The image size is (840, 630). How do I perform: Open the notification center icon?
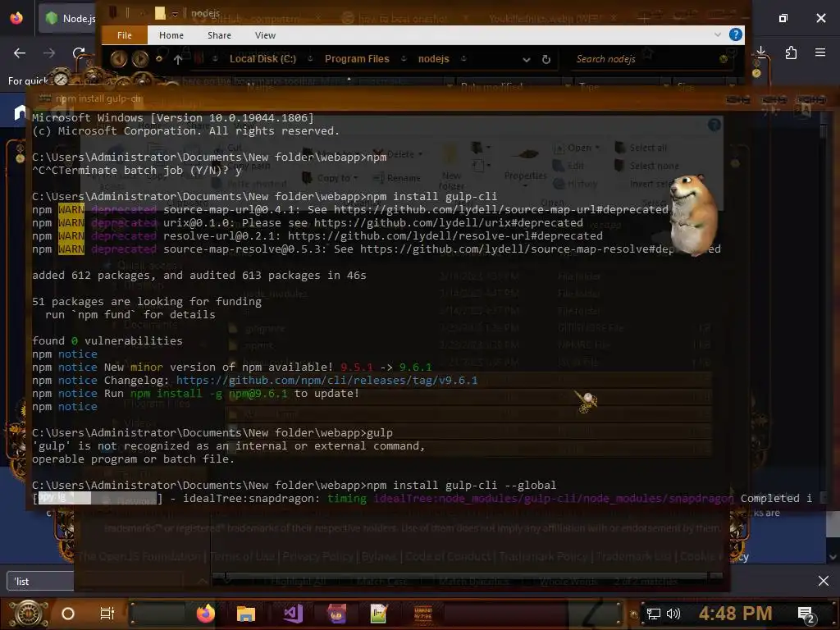(806, 614)
